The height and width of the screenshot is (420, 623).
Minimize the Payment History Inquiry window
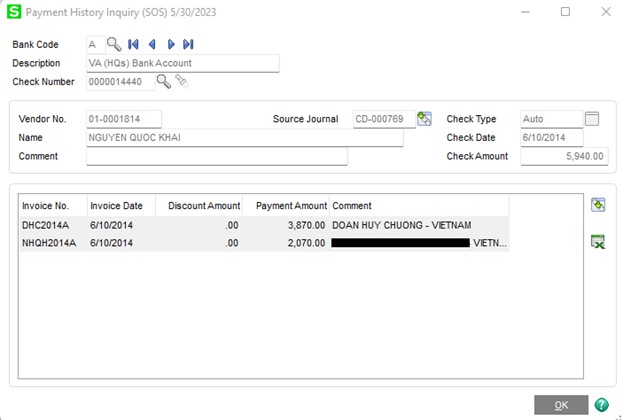pyautogui.click(x=525, y=12)
